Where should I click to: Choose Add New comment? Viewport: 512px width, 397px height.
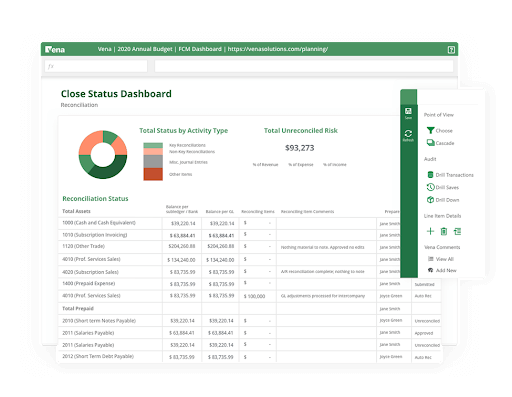coord(446,270)
